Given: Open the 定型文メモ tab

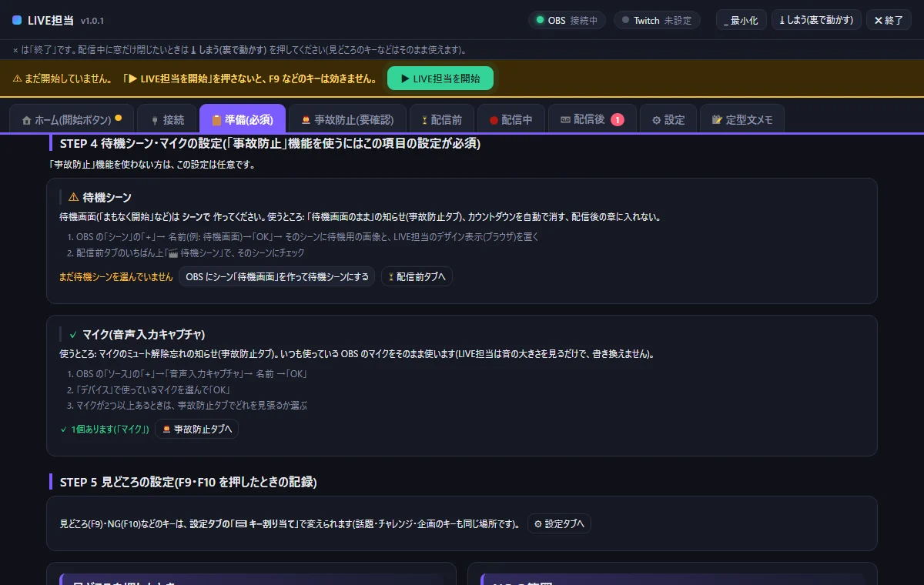Looking at the screenshot, I should point(742,119).
